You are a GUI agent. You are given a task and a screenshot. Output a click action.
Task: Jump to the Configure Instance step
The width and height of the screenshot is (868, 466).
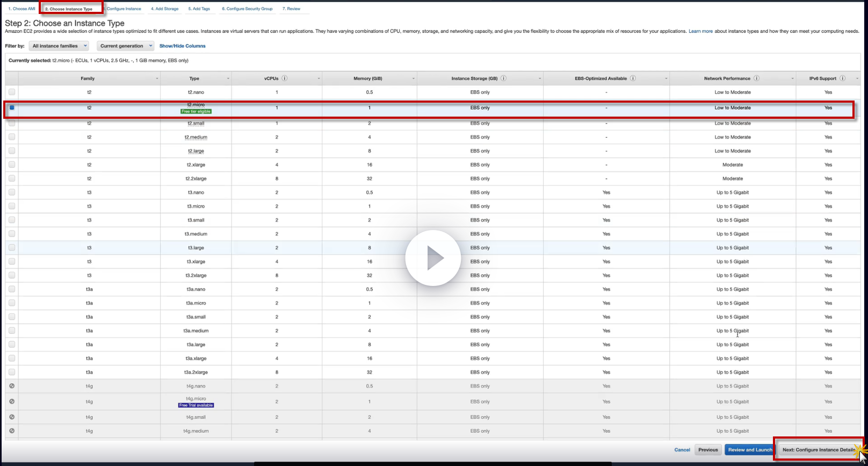click(124, 9)
